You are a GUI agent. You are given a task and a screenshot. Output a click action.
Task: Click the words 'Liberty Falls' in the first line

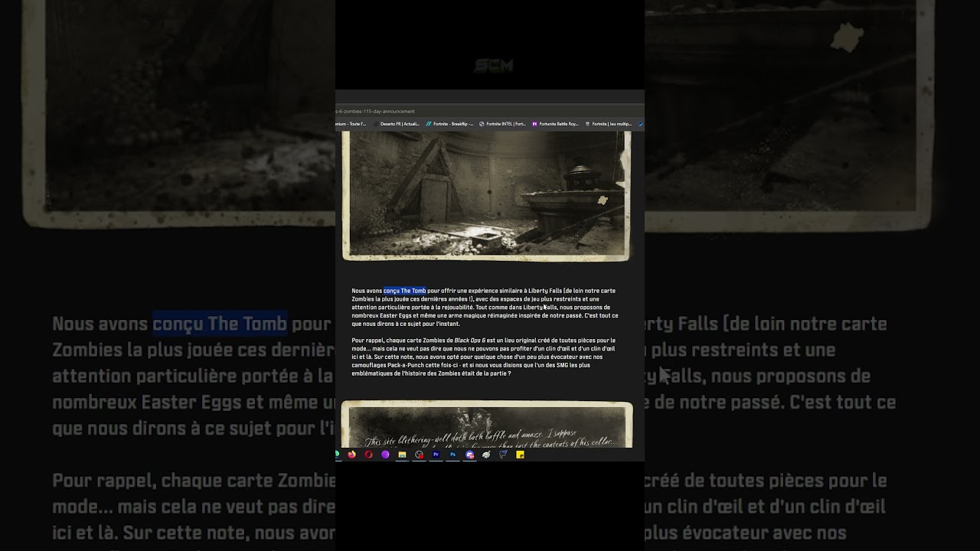click(544, 291)
